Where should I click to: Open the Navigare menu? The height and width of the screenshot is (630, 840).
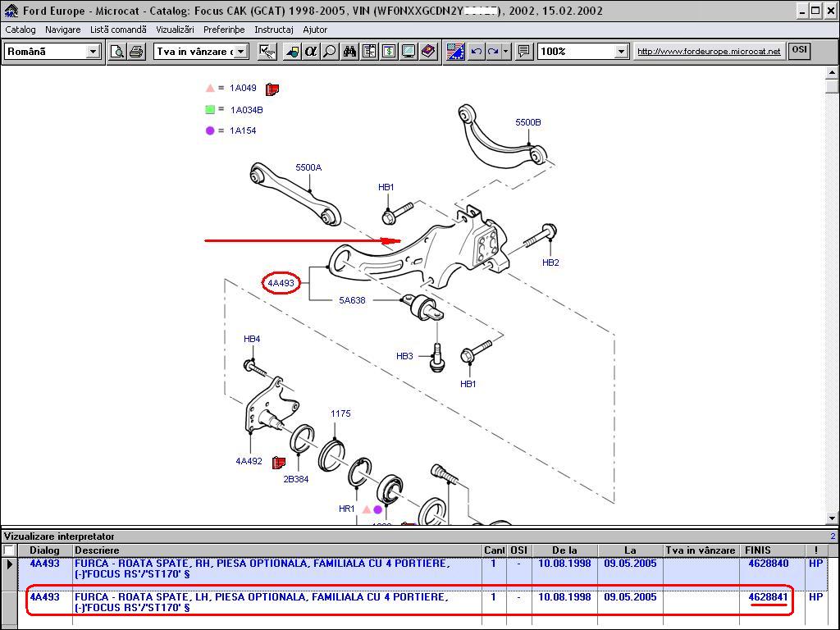click(x=63, y=30)
